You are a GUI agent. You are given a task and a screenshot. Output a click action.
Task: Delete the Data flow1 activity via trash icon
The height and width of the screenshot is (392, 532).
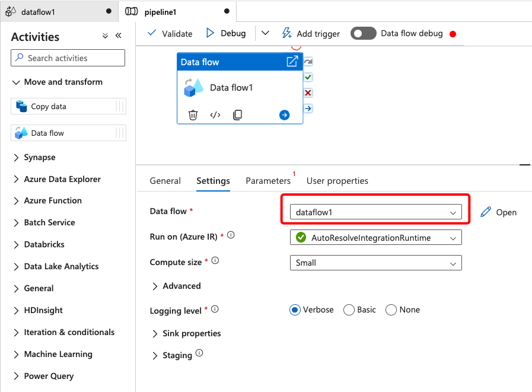click(x=193, y=115)
